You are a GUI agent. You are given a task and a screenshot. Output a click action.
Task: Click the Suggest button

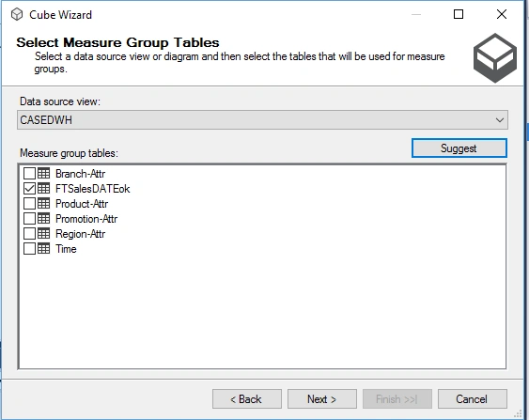point(459,148)
